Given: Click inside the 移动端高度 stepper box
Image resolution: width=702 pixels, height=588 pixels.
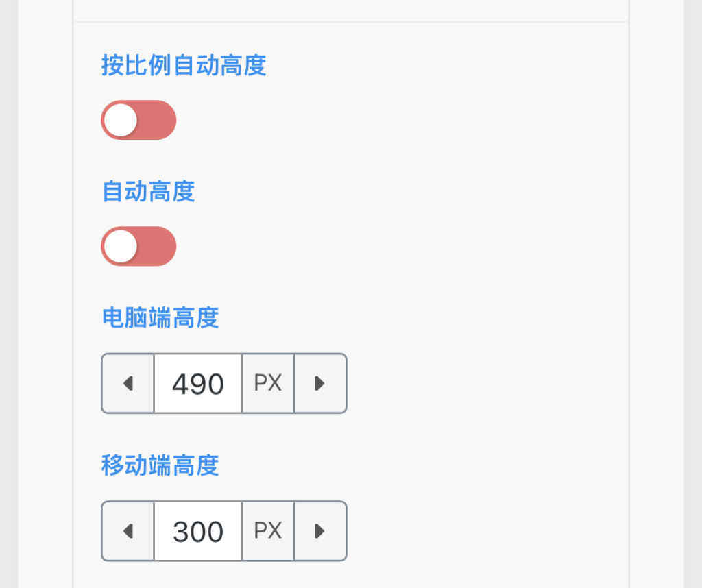Looking at the screenshot, I should (223, 530).
